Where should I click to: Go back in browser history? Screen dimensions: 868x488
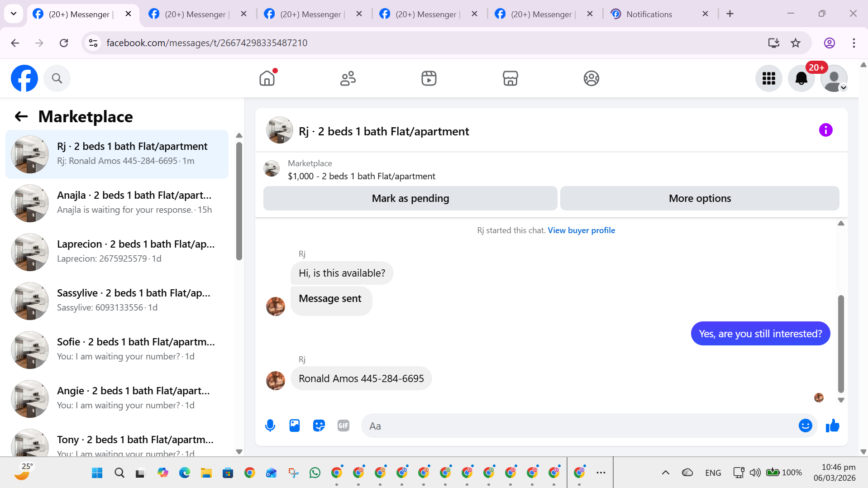(15, 43)
